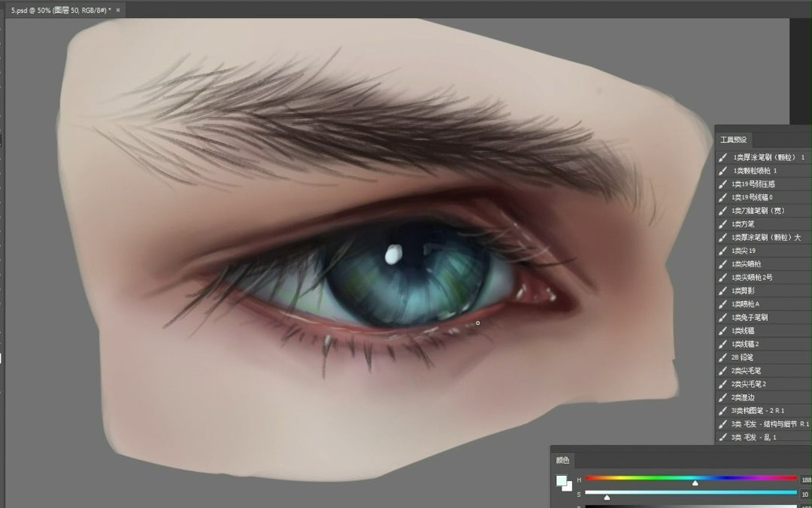Click the foreground color swatch

562,480
